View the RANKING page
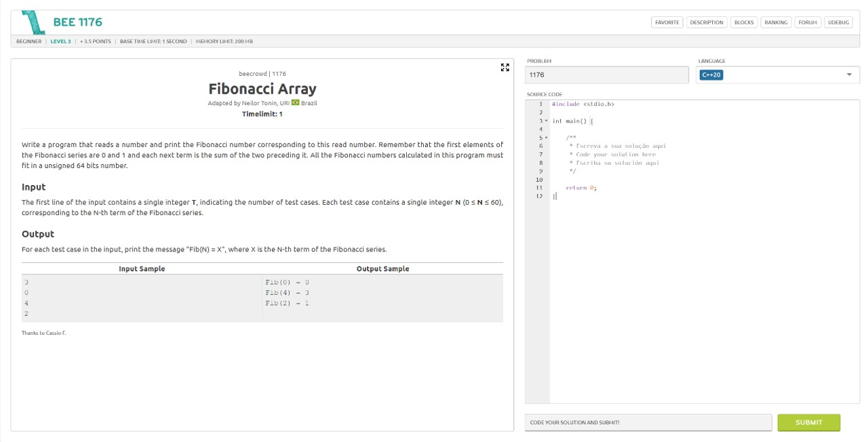Viewport: 868px width, 442px height. [x=776, y=22]
